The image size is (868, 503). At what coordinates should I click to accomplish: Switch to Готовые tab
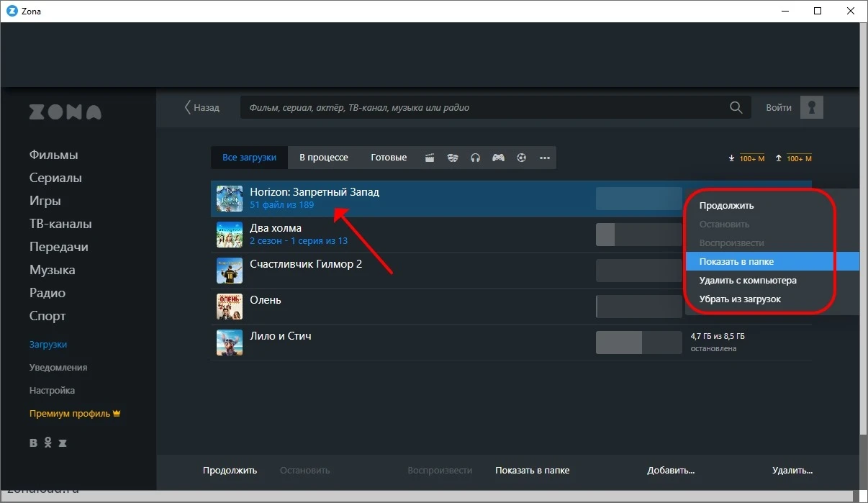pyautogui.click(x=389, y=158)
